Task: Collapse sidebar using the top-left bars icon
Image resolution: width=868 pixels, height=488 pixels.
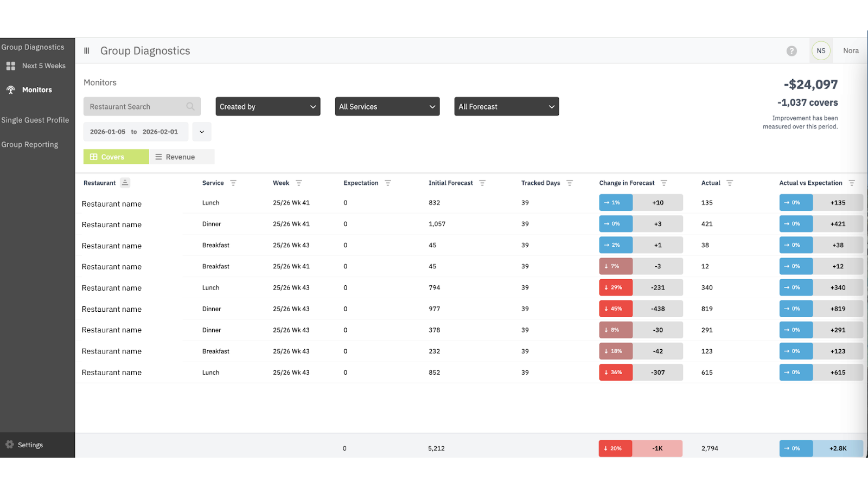Action: click(87, 51)
